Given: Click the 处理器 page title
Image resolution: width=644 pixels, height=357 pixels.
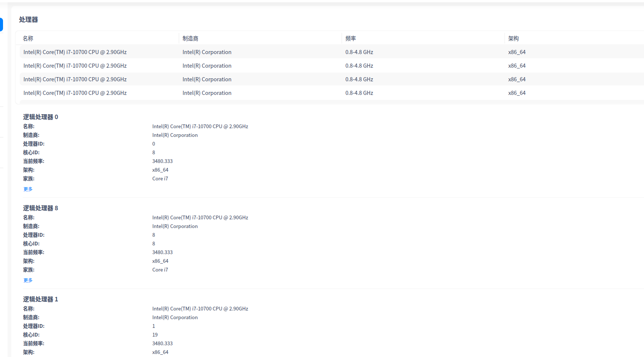Looking at the screenshot, I should pyautogui.click(x=29, y=20).
